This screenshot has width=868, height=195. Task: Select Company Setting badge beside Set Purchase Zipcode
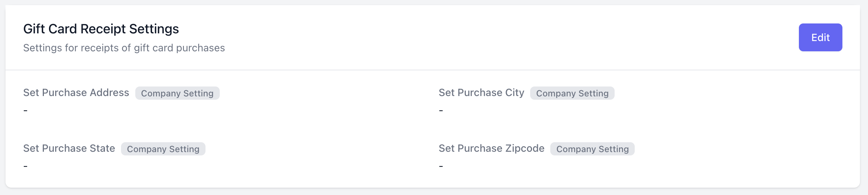(x=592, y=149)
